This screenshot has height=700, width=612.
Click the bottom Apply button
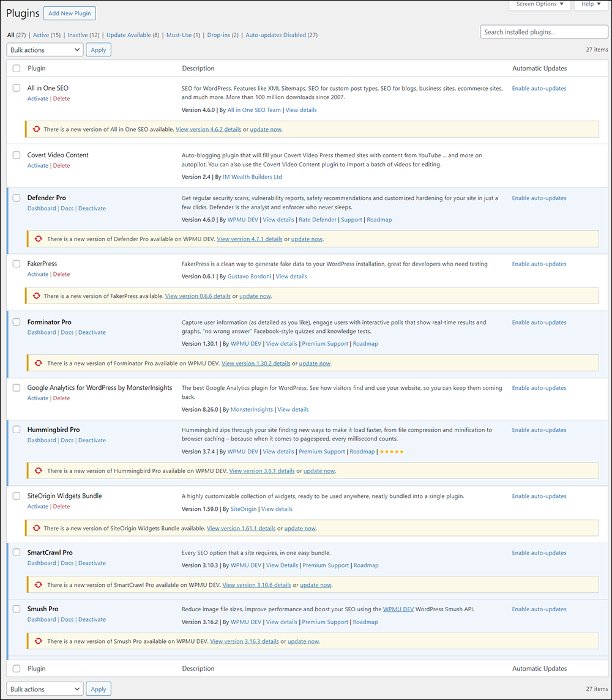pos(98,689)
